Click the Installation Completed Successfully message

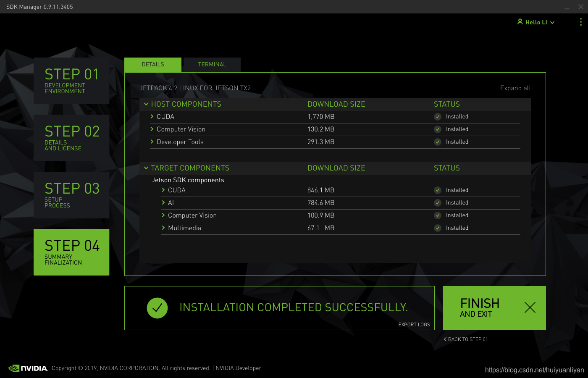tap(294, 307)
